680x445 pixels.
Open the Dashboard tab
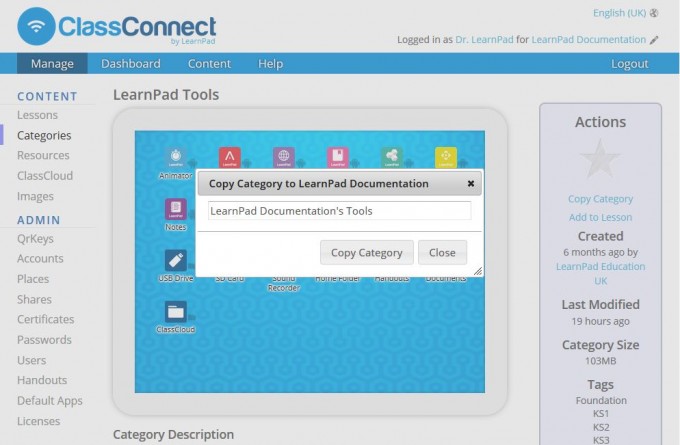coord(131,63)
